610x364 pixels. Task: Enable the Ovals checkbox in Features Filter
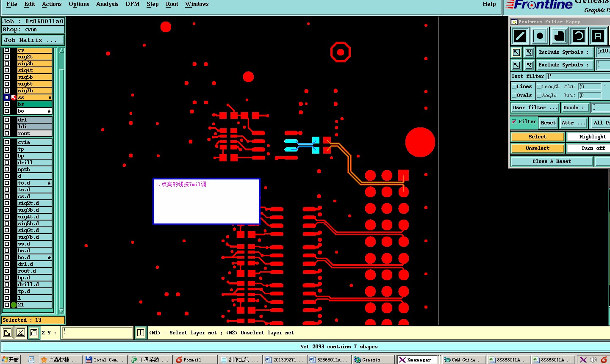(514, 96)
